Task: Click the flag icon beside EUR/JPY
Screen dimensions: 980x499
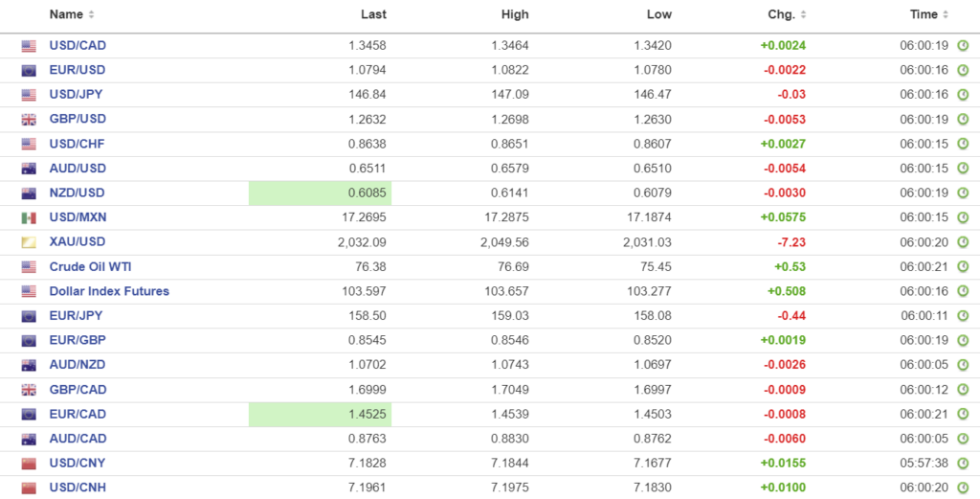Action: pyautogui.click(x=29, y=316)
